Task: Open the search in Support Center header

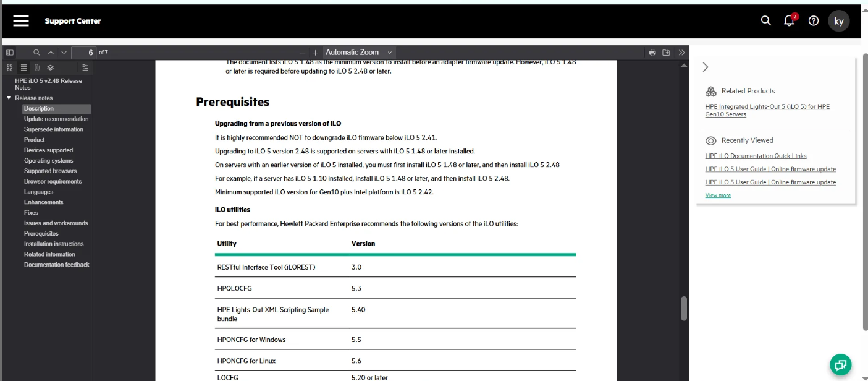Action: click(766, 20)
